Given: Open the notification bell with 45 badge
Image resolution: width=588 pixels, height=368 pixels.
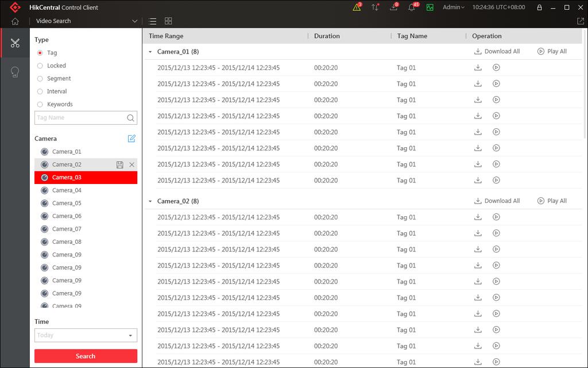Looking at the screenshot, I should pos(412,7).
